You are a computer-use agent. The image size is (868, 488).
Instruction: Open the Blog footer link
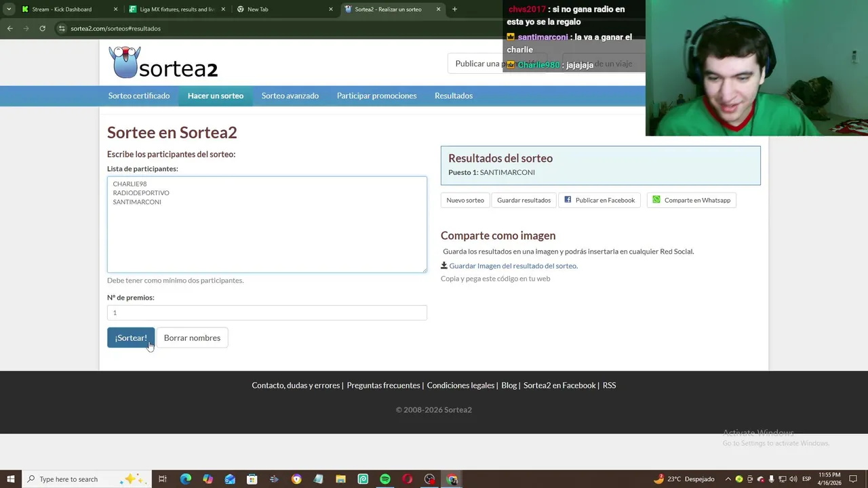click(509, 385)
